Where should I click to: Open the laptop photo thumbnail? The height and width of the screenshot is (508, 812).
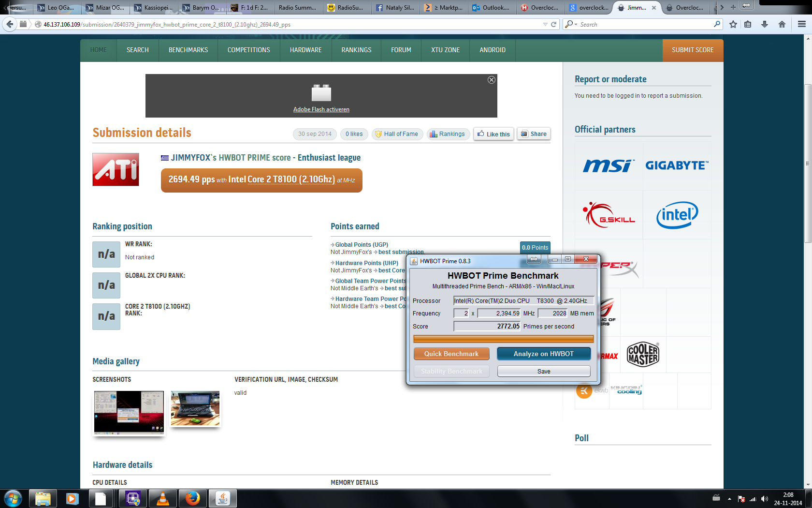tap(195, 409)
